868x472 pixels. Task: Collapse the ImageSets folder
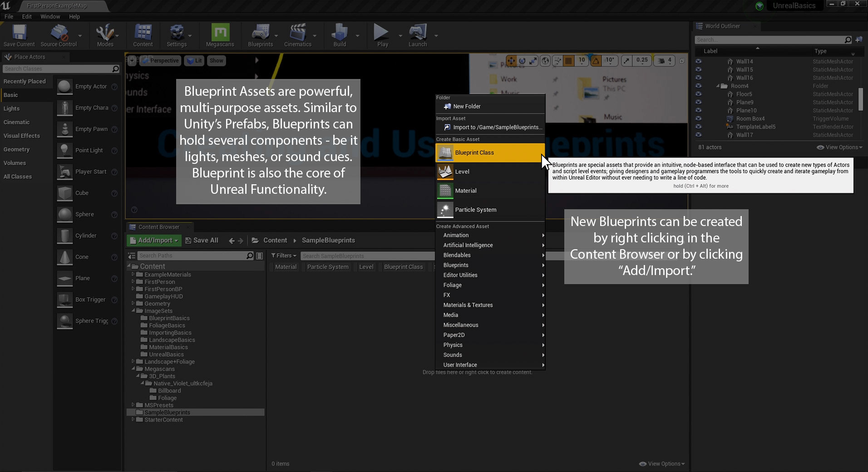coord(133,310)
